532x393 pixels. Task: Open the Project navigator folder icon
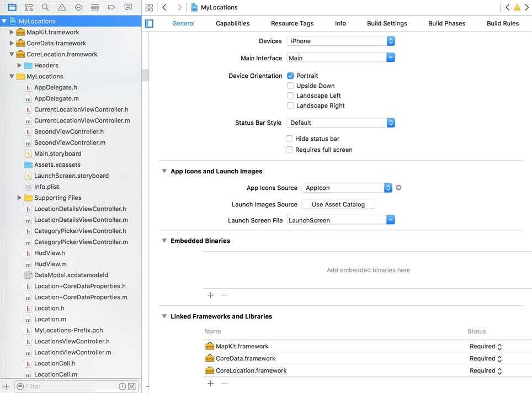coord(12,7)
